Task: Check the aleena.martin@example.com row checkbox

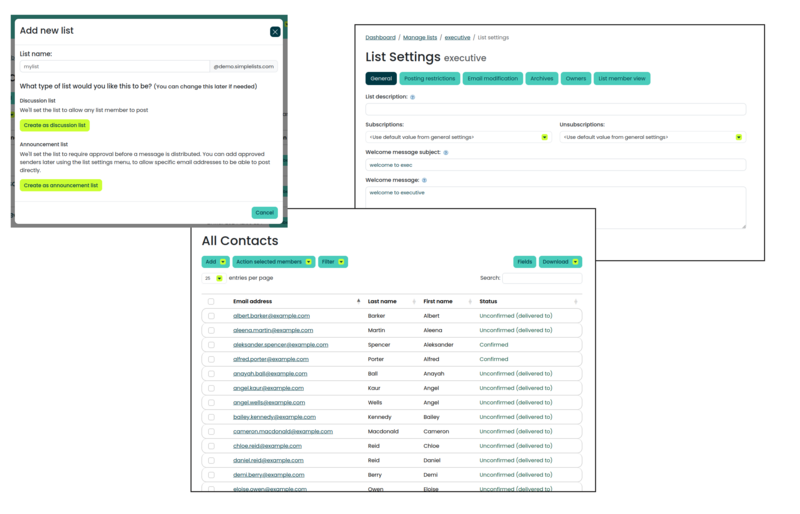Action: pyautogui.click(x=211, y=330)
